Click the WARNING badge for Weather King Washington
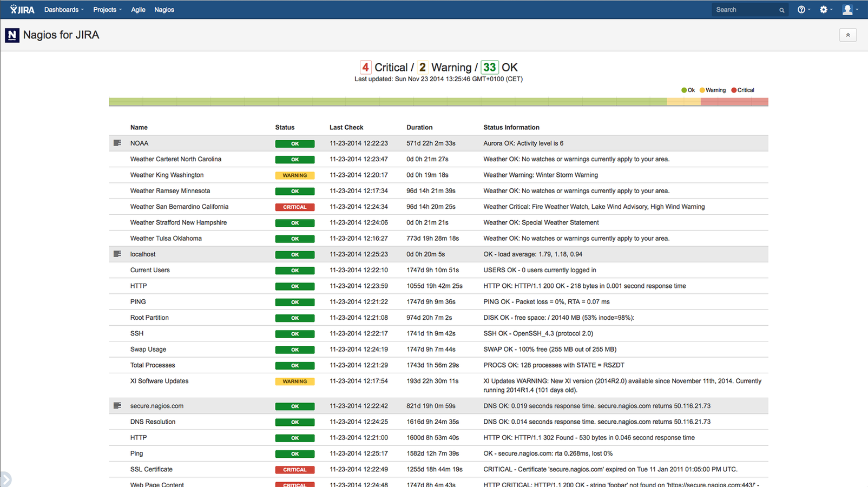Viewport: 868px width, 487px height. (295, 175)
